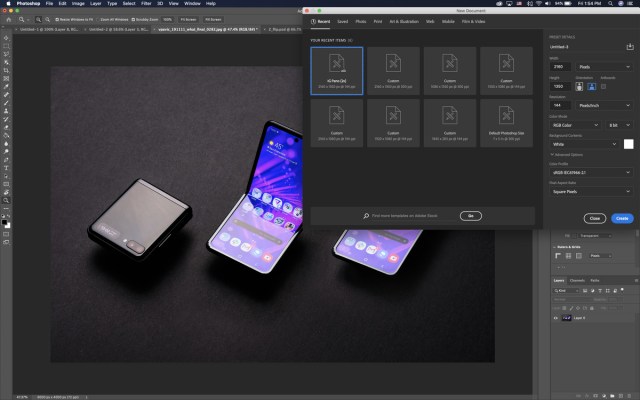
Task: Select the Zoom In mode icon
Action: [x=38, y=20]
